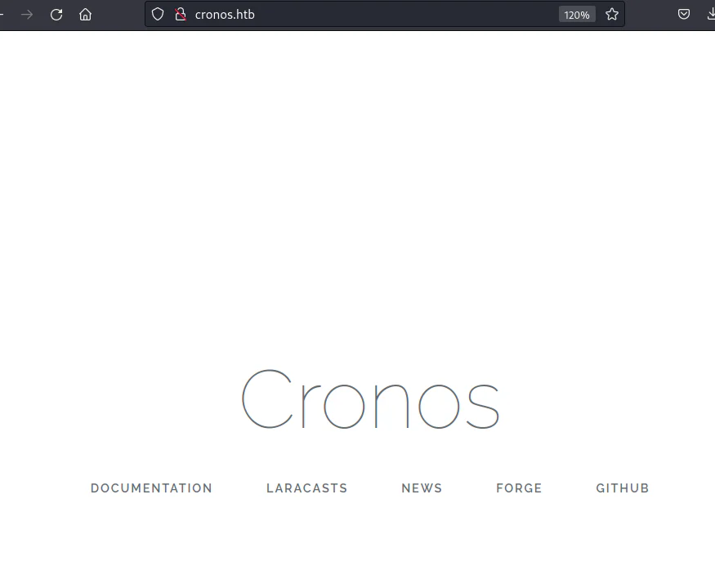Go to the browser home page
Image resolution: width=715 pixels, height=588 pixels.
[x=85, y=15]
